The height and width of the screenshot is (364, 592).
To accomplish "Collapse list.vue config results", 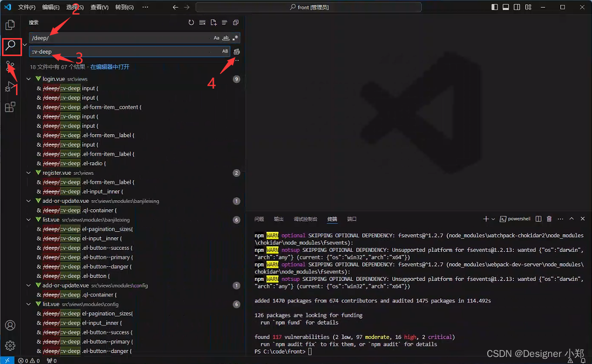I will coord(29,304).
